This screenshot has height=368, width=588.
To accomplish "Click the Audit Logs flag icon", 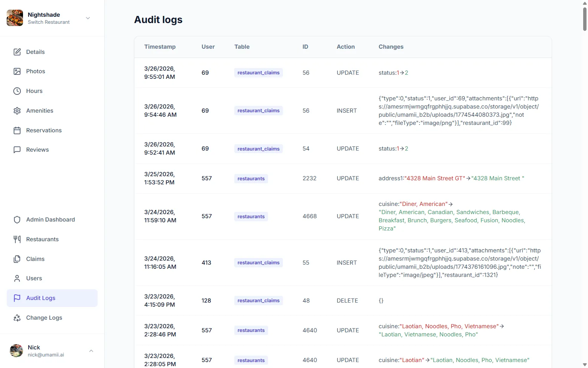I will [17, 298].
